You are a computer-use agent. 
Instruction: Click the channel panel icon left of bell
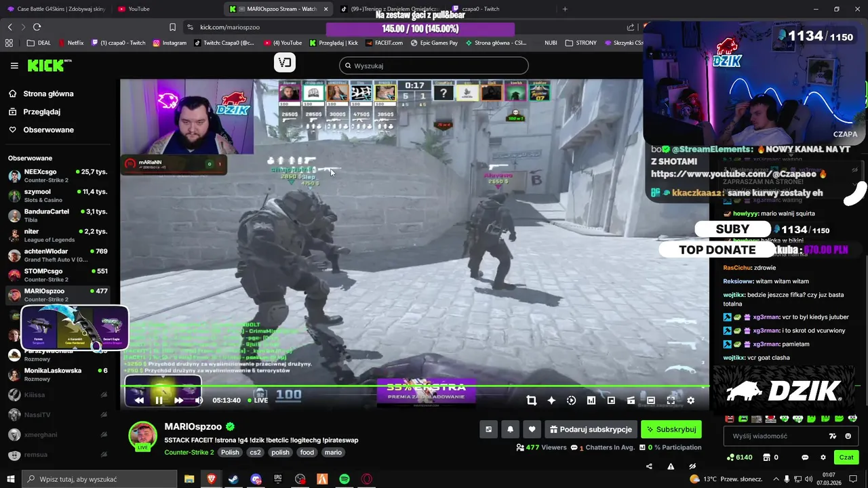click(x=488, y=429)
